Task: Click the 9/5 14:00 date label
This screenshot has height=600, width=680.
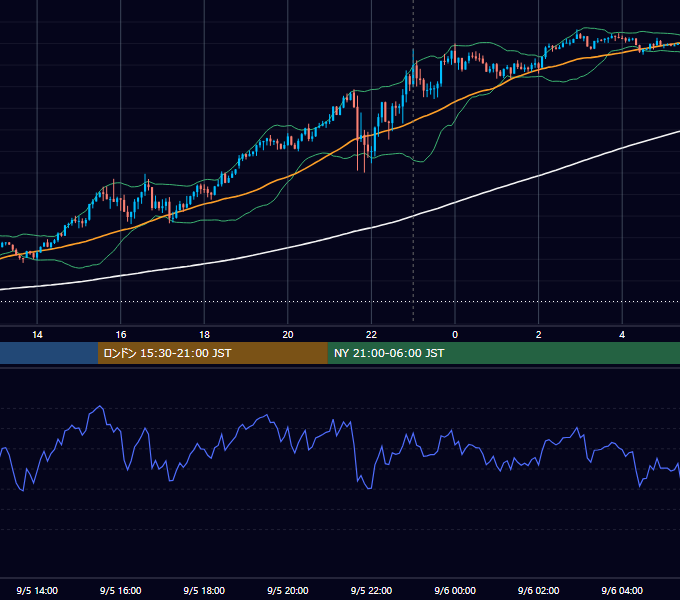Action: 37,590
